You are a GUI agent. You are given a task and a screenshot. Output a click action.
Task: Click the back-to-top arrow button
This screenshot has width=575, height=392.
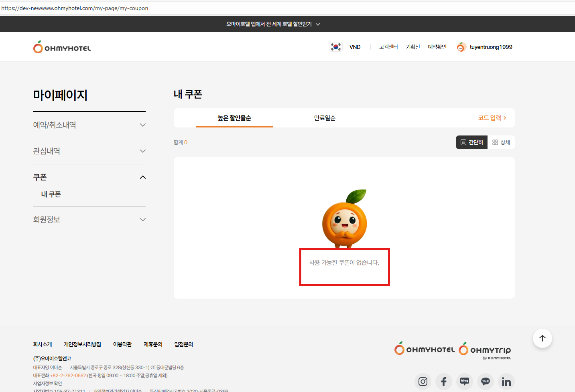542,338
